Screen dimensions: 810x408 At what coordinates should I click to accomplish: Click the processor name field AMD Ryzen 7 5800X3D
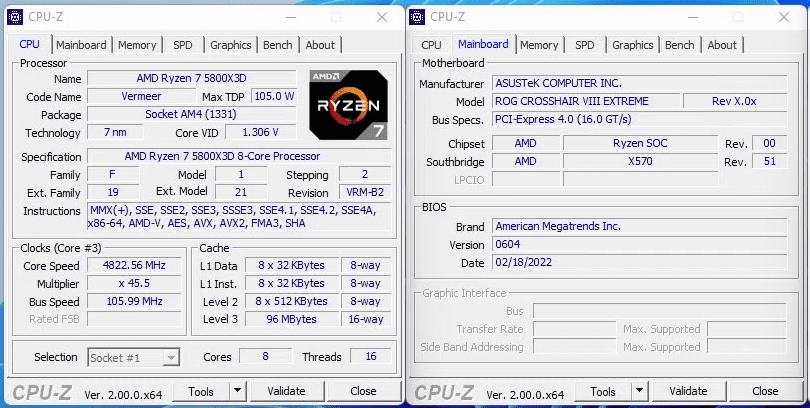pos(192,78)
